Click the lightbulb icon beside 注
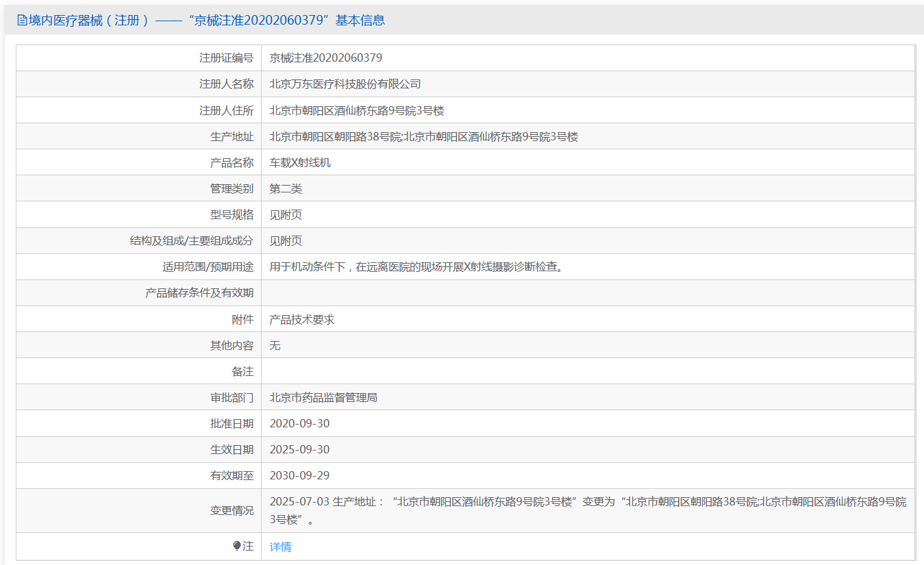Image resolution: width=924 pixels, height=565 pixels. (237, 546)
